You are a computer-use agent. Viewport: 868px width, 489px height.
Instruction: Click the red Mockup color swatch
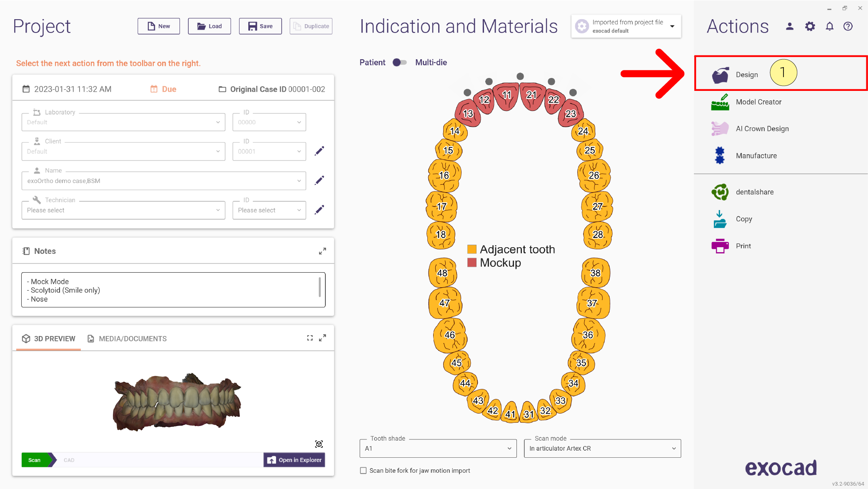pyautogui.click(x=472, y=263)
